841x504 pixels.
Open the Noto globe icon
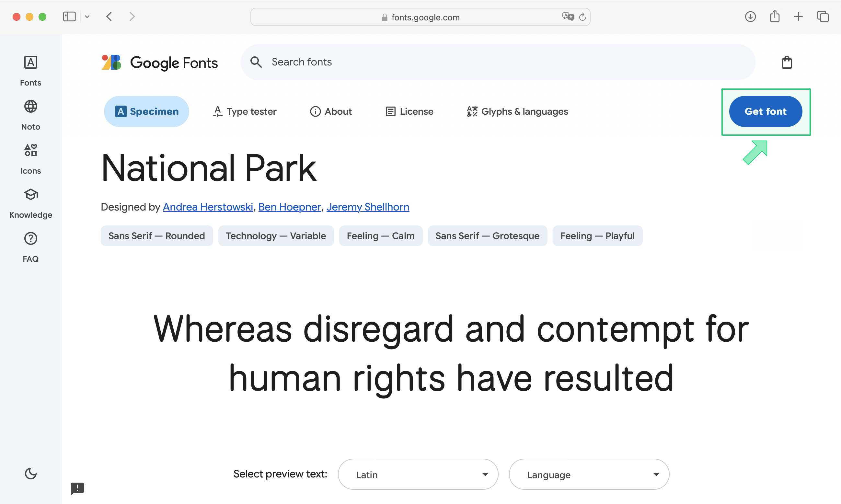(30, 107)
